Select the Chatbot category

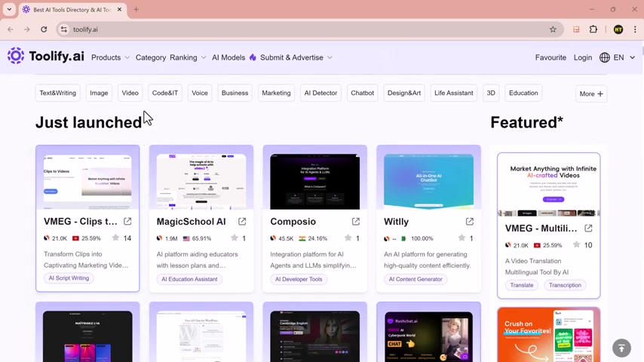point(362,93)
